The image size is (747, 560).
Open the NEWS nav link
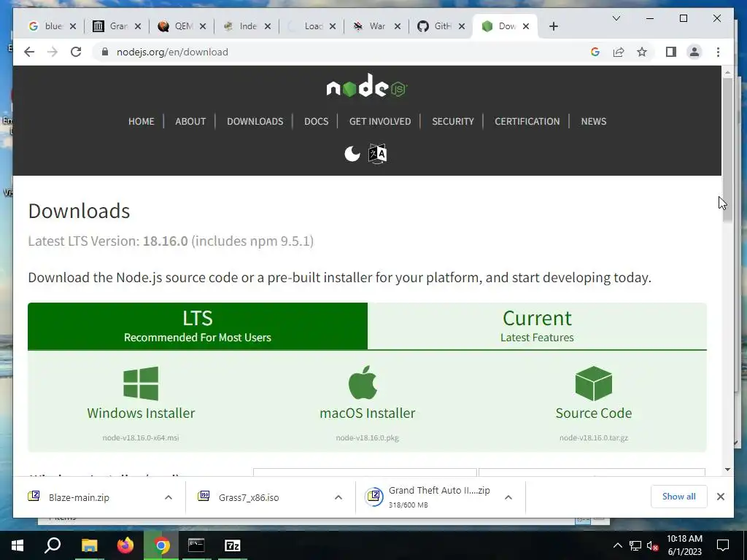[x=594, y=122]
